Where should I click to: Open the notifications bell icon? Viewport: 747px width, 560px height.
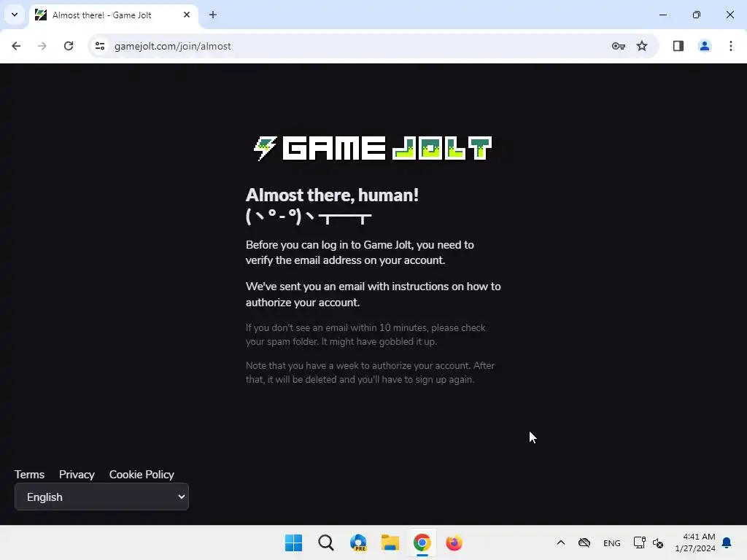(727, 542)
